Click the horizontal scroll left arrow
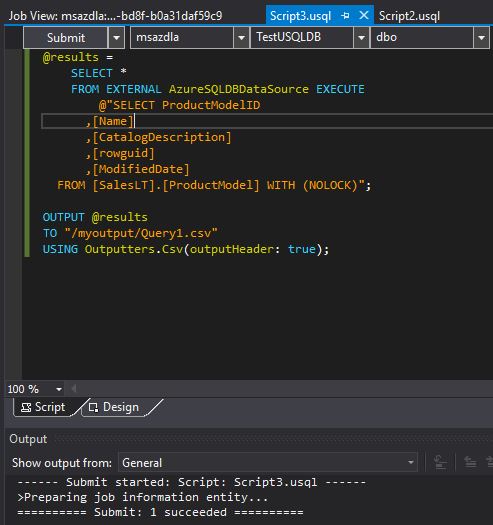Screen dimensions: 493x525 pos(74,389)
